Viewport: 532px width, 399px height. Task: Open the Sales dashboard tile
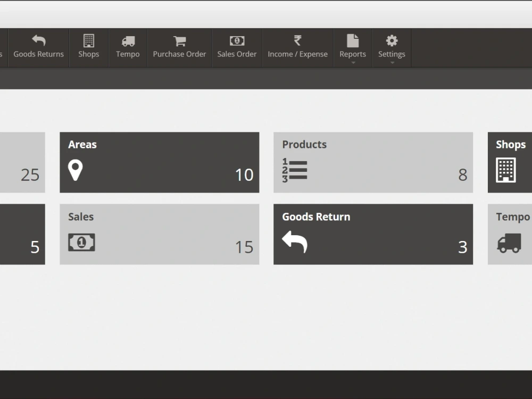pyautogui.click(x=160, y=234)
